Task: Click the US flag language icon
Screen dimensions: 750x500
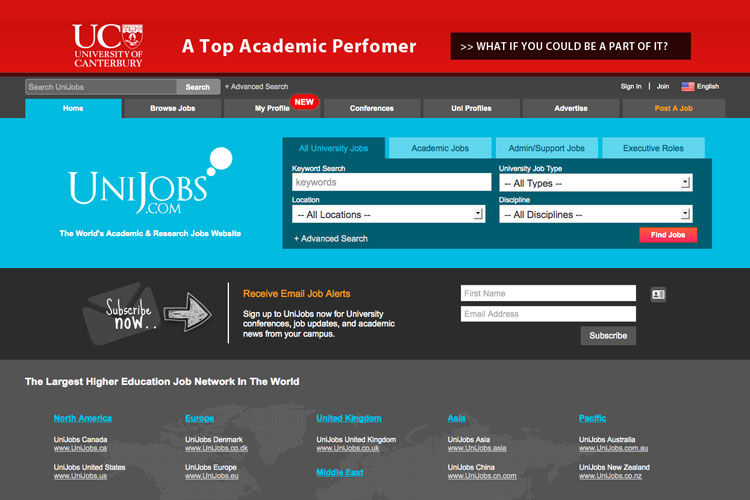Action: click(x=688, y=87)
